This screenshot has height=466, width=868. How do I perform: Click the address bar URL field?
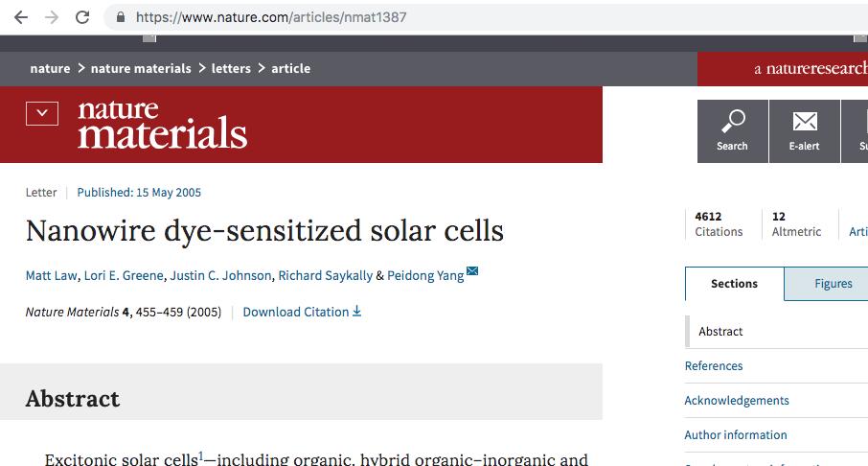[x=487, y=17]
